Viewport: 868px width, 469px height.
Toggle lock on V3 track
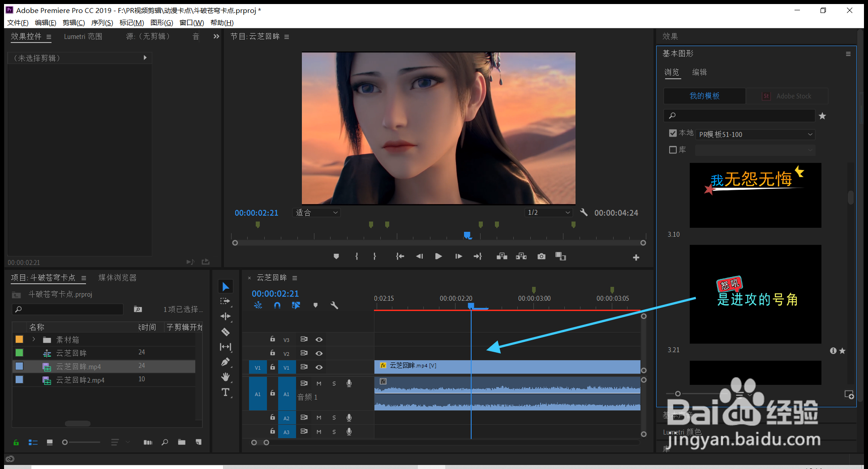click(272, 339)
